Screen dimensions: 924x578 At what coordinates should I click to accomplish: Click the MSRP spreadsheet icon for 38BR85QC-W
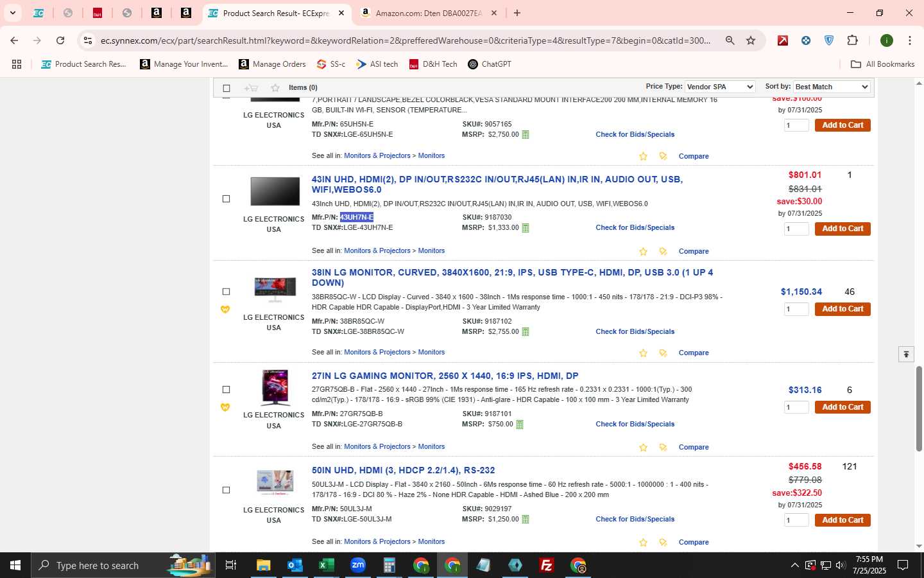(x=526, y=332)
